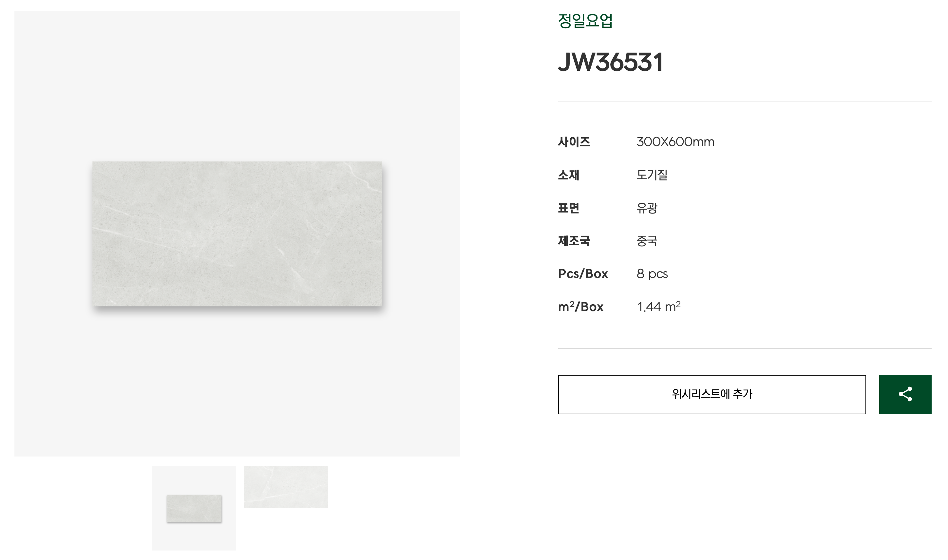
Task: Click the 1.44 m² value
Action: tap(658, 306)
